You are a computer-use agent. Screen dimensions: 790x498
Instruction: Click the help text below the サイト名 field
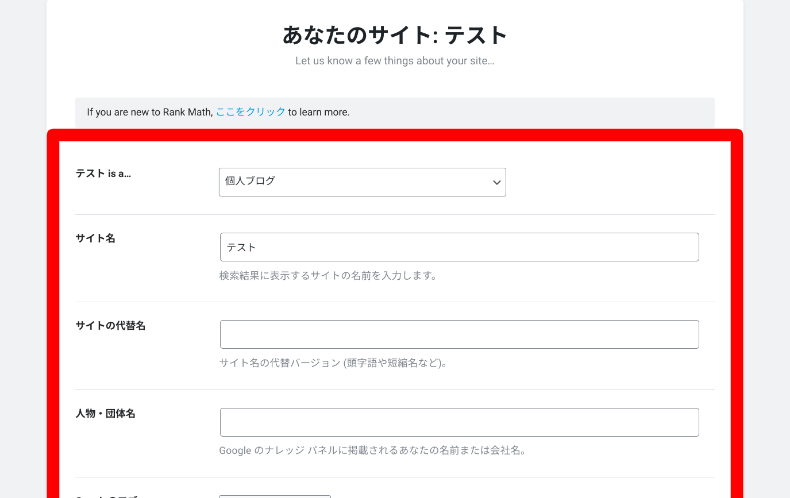pos(327,275)
